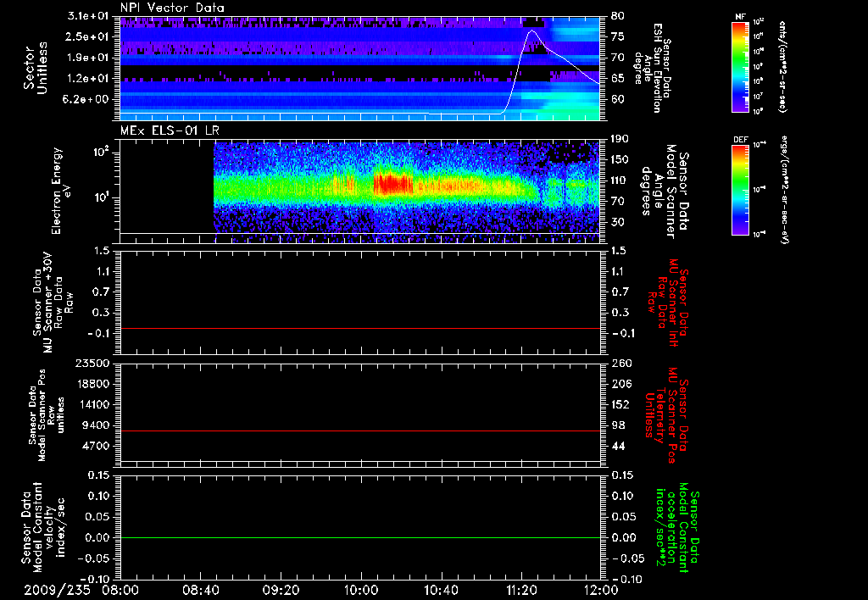Viewport: 868px width, 600px height.
Task: Click the red high-flux burst in the electron spectrogram
Action: tap(393, 183)
